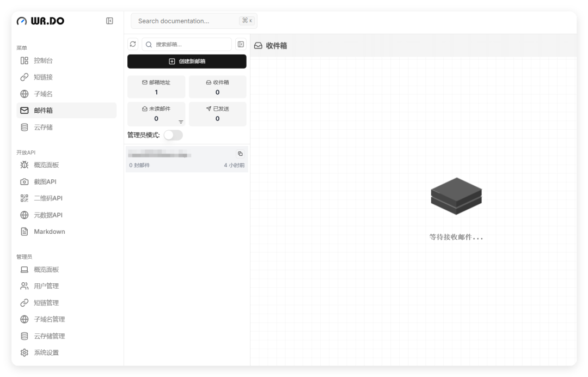Click the filter icon on 未读邮件 card

181,122
